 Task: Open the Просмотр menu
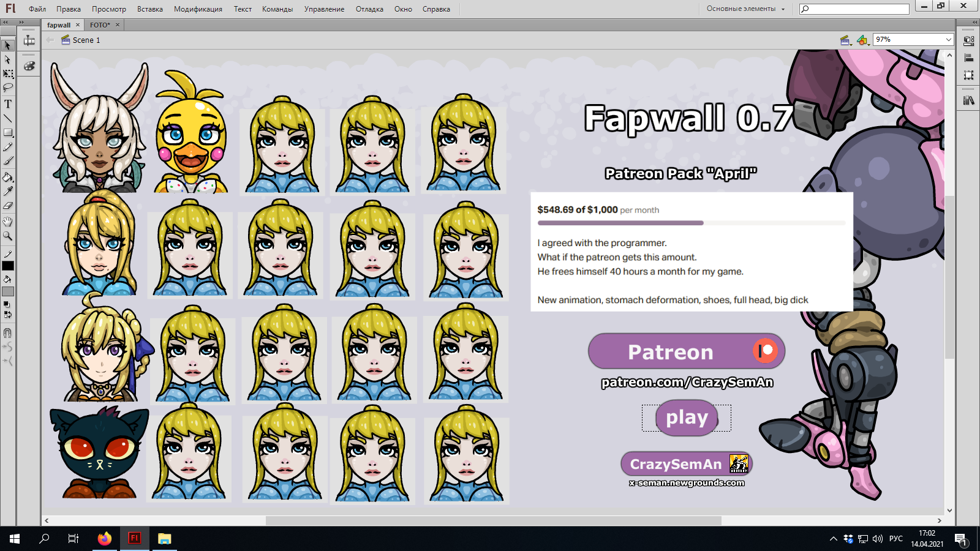point(109,9)
